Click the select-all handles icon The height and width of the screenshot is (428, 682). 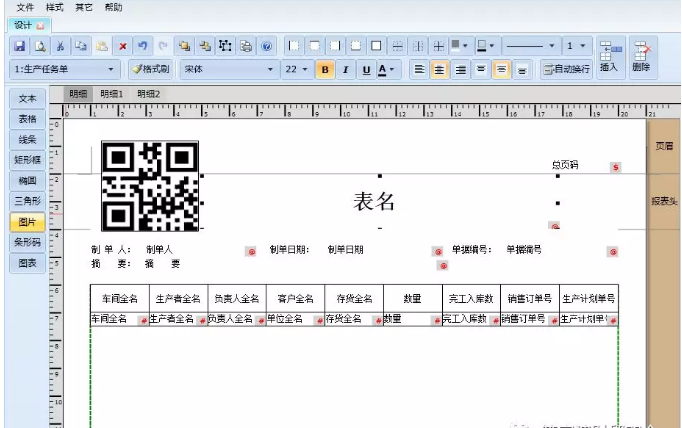[x=225, y=46]
